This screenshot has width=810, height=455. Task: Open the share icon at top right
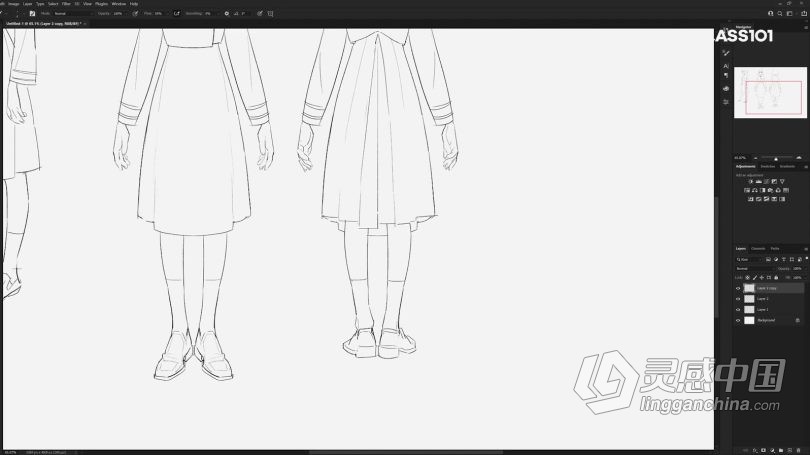(x=804, y=14)
